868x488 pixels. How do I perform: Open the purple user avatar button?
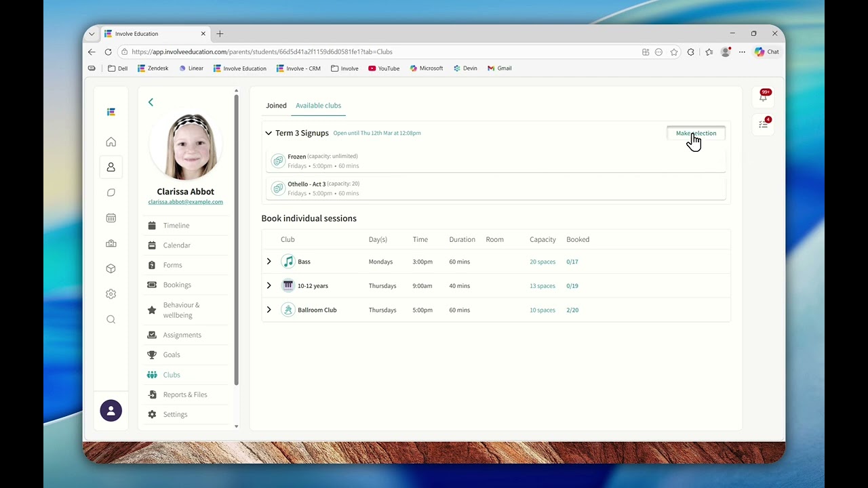pos(111,411)
